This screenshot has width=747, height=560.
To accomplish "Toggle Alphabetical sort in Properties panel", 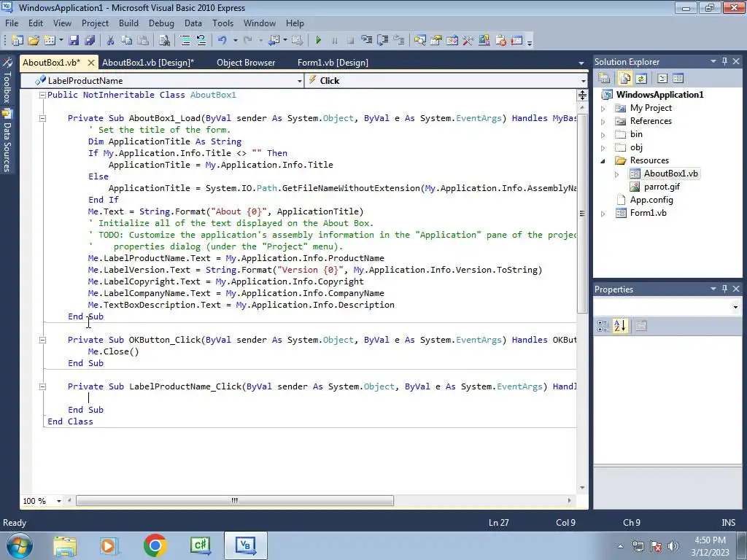I will 620,326.
